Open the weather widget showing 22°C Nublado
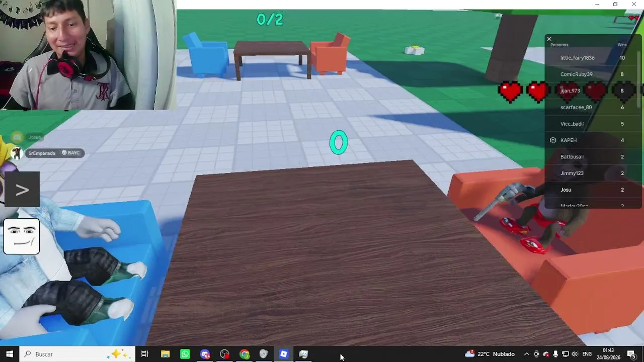The width and height of the screenshot is (644, 362). coord(490,354)
